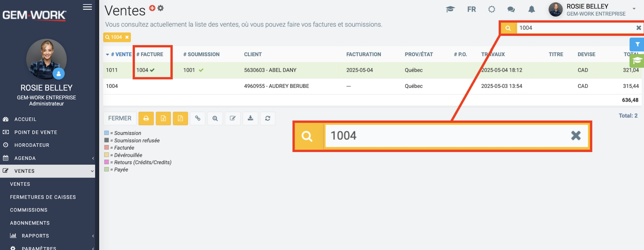Export sales list to Excel
The width and height of the screenshot is (644, 250).
pyautogui.click(x=163, y=118)
